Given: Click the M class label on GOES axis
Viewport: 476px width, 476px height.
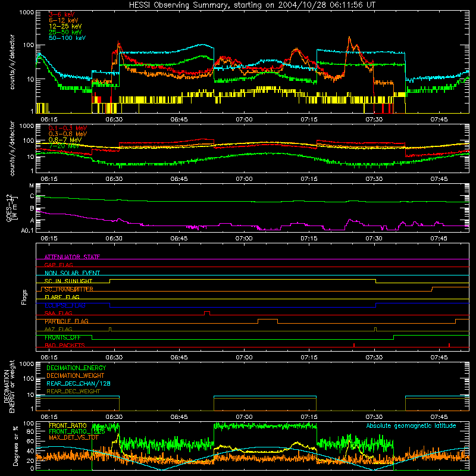Looking at the screenshot, I should (x=32, y=186).
